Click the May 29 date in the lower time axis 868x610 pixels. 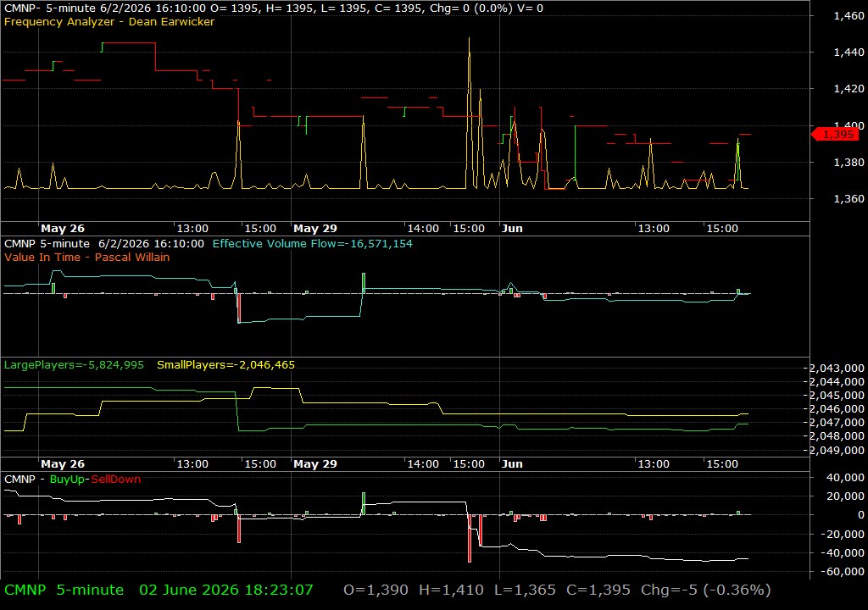(315, 464)
